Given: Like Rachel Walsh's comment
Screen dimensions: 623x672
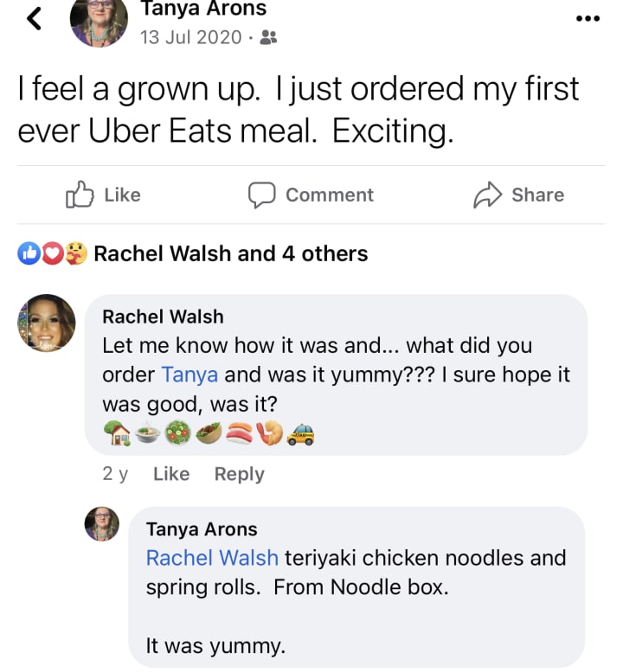Looking at the screenshot, I should coord(171,474).
